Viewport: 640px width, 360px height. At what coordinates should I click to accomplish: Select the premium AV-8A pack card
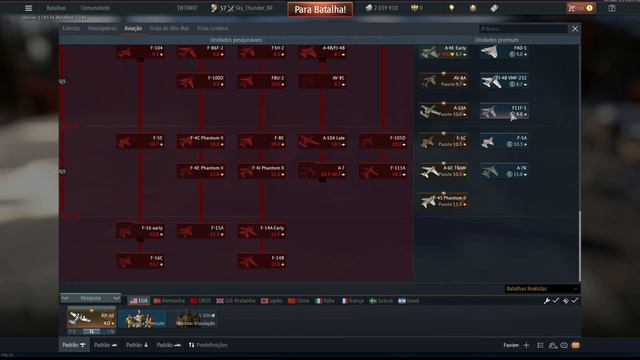click(x=444, y=81)
